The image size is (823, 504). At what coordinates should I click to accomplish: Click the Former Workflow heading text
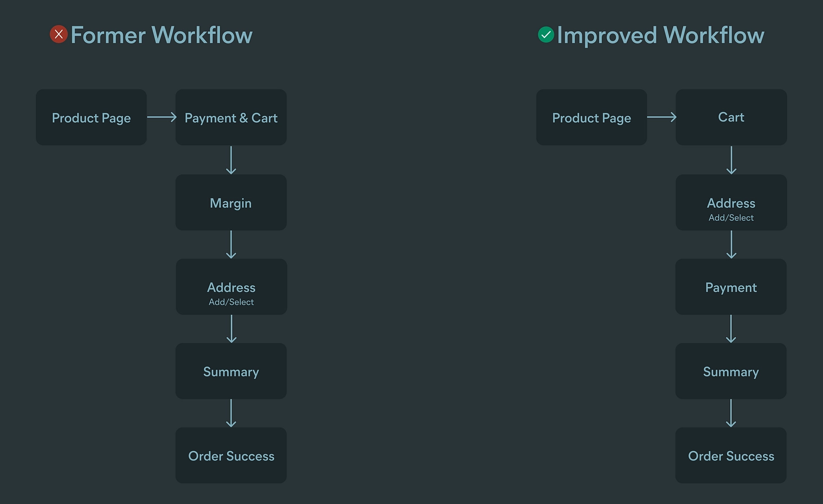click(161, 34)
